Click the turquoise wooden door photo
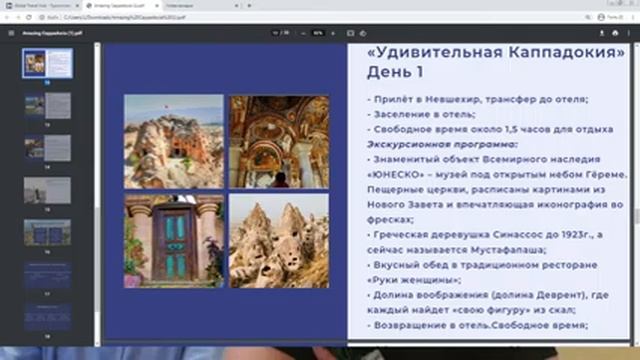The width and height of the screenshot is (640, 360). pyautogui.click(x=174, y=241)
